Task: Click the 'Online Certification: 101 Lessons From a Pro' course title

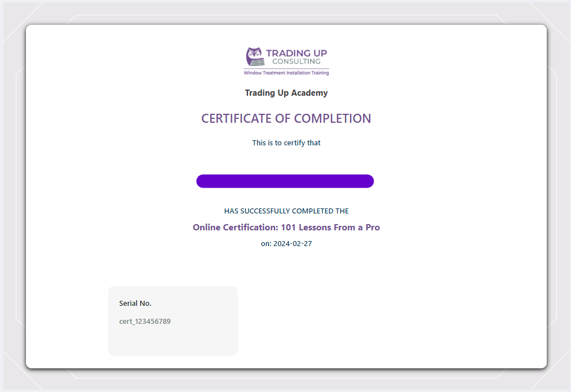Action: (x=286, y=228)
